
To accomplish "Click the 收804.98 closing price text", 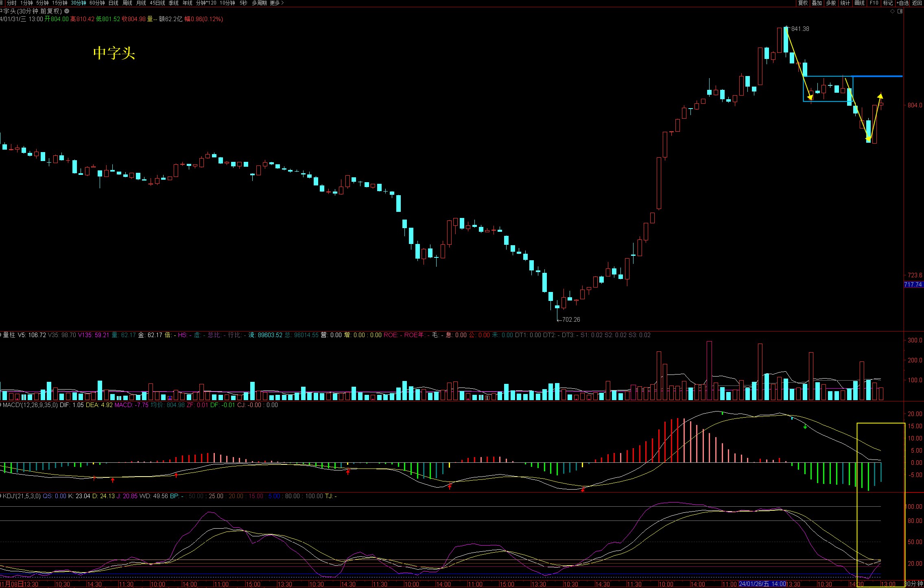I will click(134, 19).
